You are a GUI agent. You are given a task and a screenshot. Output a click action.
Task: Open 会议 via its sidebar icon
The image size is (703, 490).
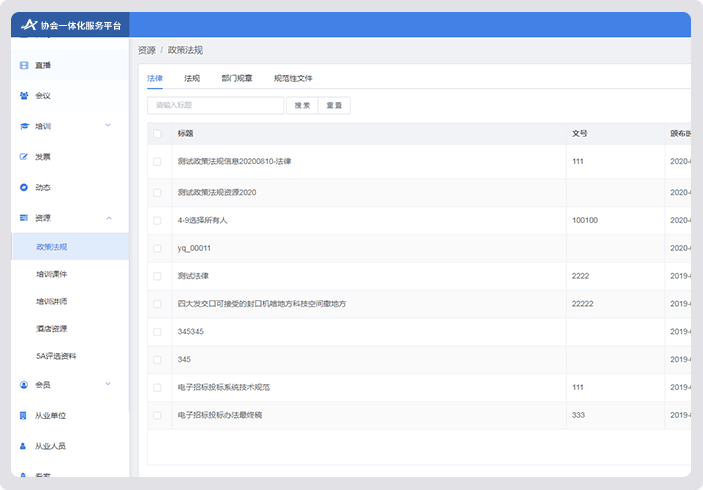pos(24,96)
